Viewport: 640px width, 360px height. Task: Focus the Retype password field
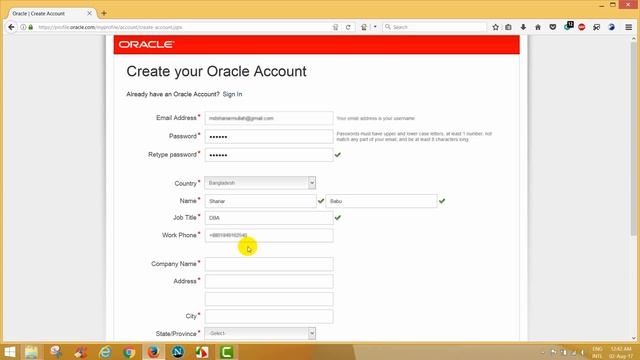269,155
